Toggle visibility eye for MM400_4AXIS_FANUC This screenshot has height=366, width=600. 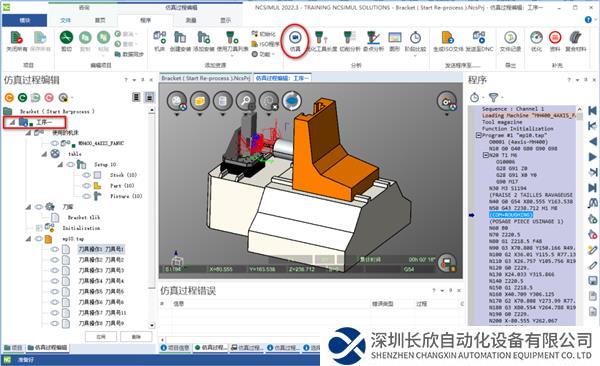pyautogui.click(x=55, y=143)
